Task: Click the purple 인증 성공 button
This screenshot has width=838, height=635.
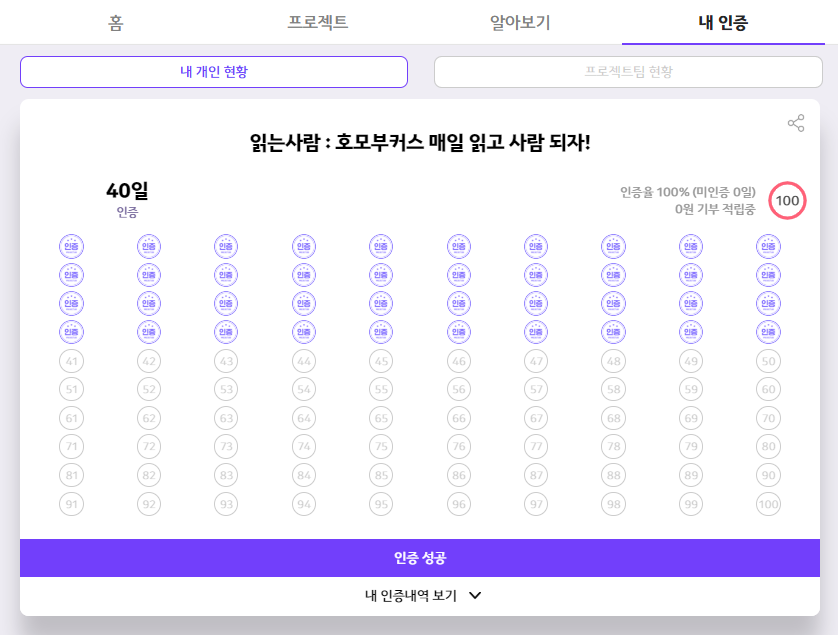Action: 420,558
